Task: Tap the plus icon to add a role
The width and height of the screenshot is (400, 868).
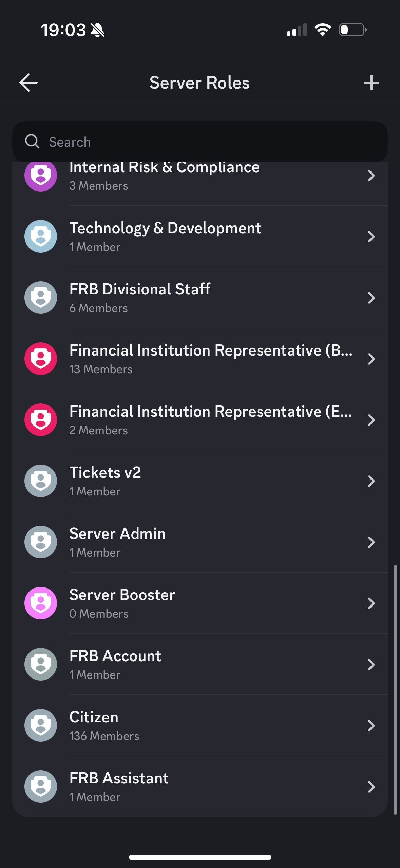Action: (371, 83)
